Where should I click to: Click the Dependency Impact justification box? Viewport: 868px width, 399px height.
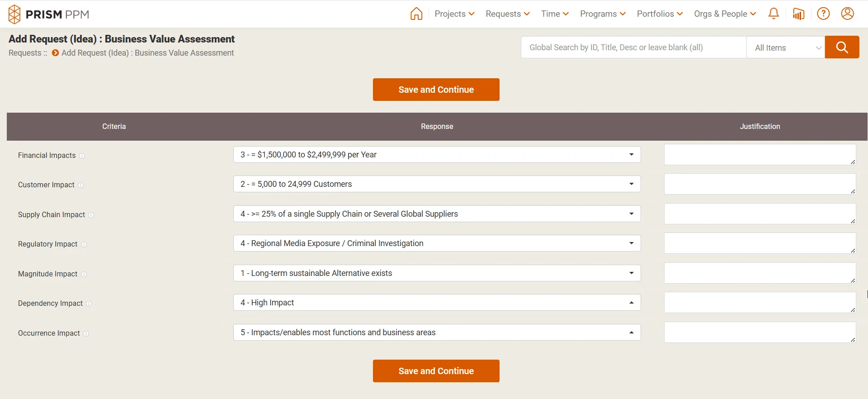tap(760, 302)
